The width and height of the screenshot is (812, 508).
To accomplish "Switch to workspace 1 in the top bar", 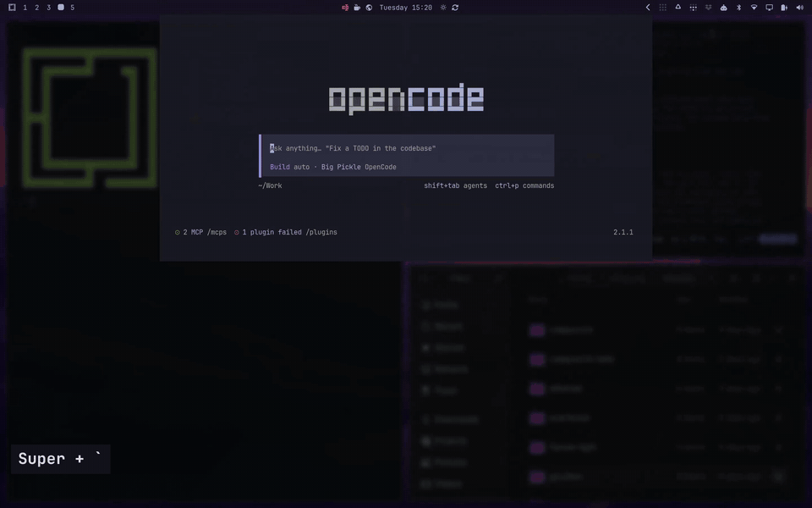I will pos(25,8).
